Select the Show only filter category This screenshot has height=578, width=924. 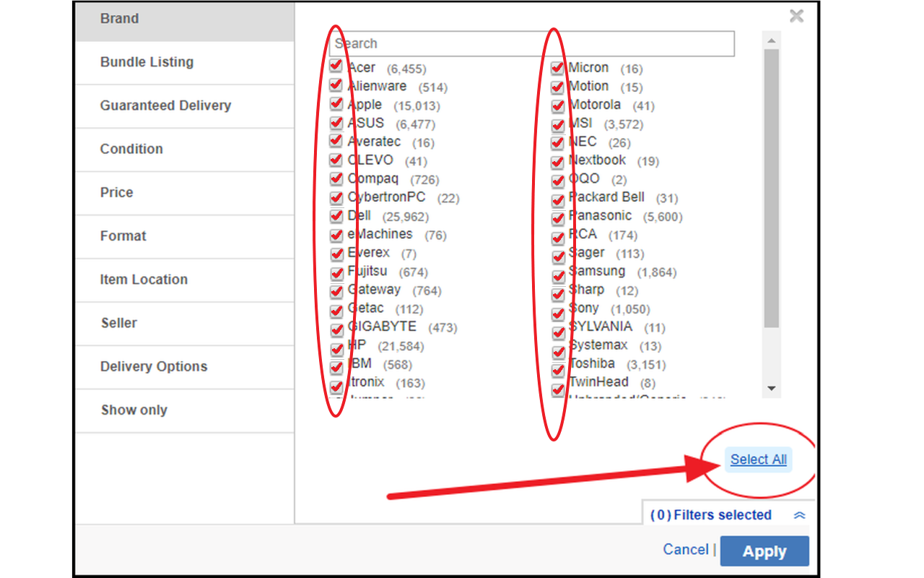tap(134, 410)
